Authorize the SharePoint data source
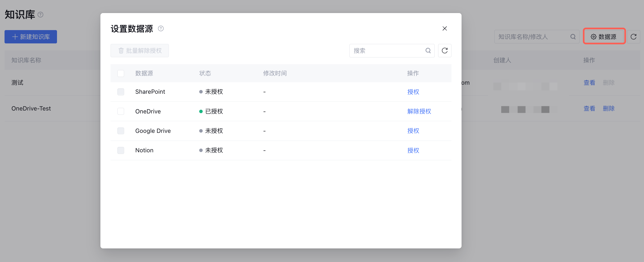This screenshot has height=262, width=644. (413, 92)
